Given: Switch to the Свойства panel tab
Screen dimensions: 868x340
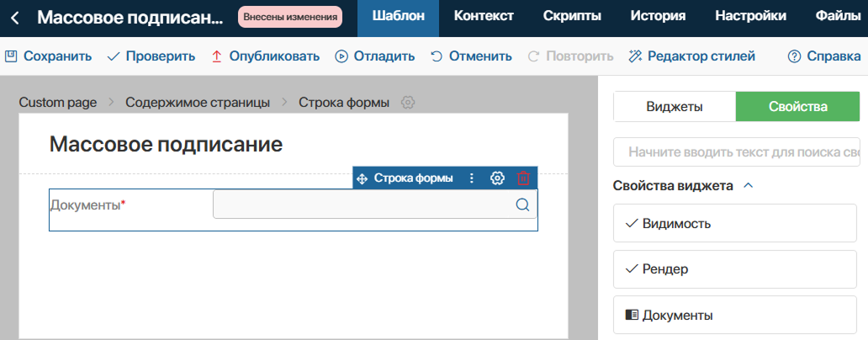Looking at the screenshot, I should (797, 107).
